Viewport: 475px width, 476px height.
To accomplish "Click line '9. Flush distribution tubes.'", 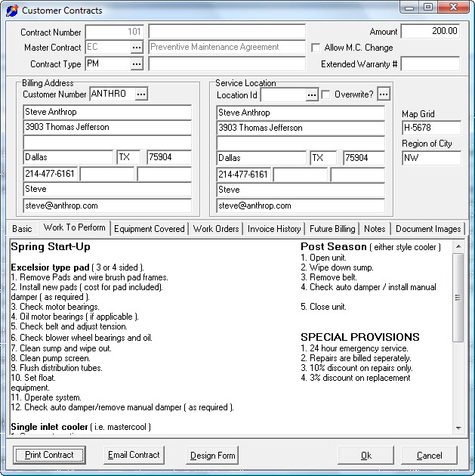I will click(57, 368).
